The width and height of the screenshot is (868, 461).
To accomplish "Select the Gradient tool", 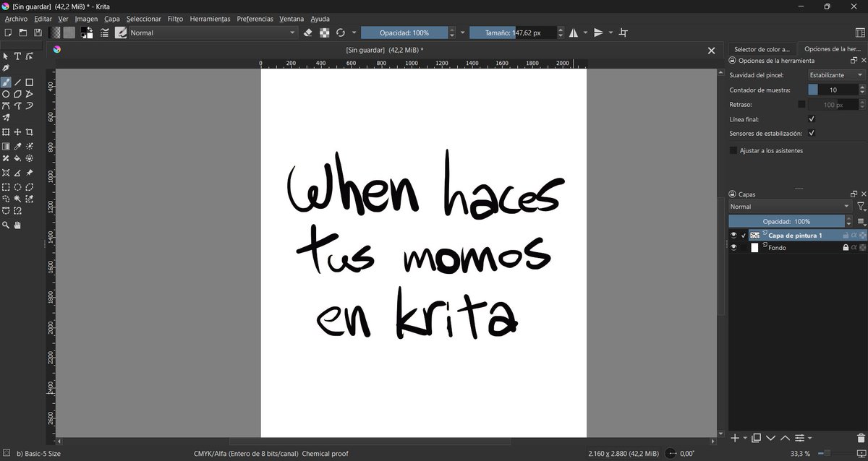I will (6, 146).
